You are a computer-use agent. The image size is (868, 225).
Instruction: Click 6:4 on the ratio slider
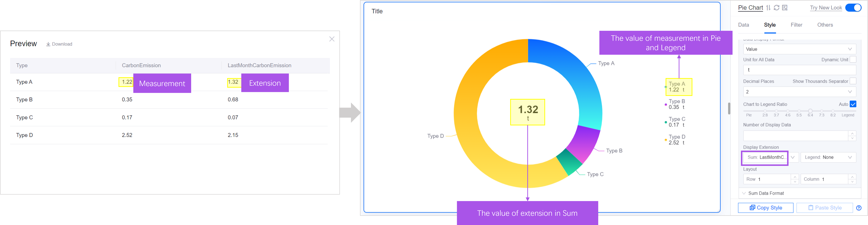tap(810, 111)
